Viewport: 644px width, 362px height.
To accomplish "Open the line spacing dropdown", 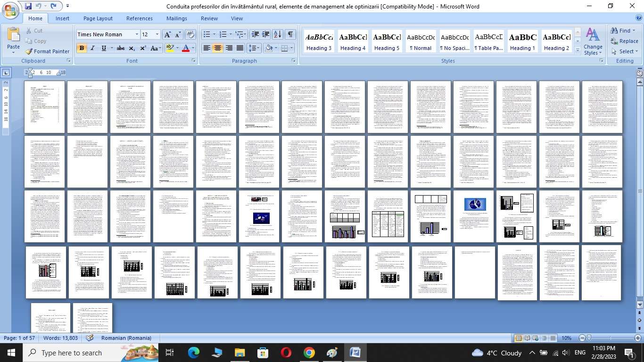I will click(x=254, y=48).
